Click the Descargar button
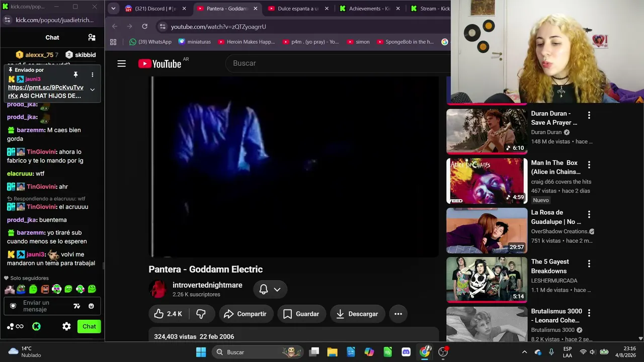 point(357,314)
